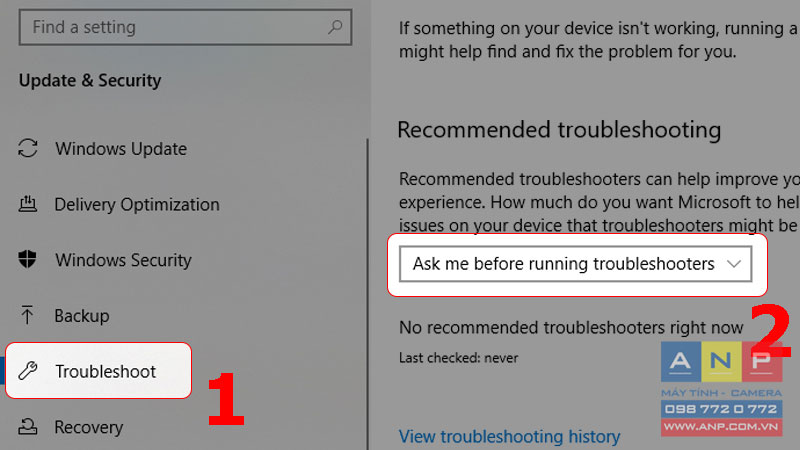Image resolution: width=800 pixels, height=450 pixels.
Task: Select the Windows Security menu label
Action: click(x=123, y=260)
